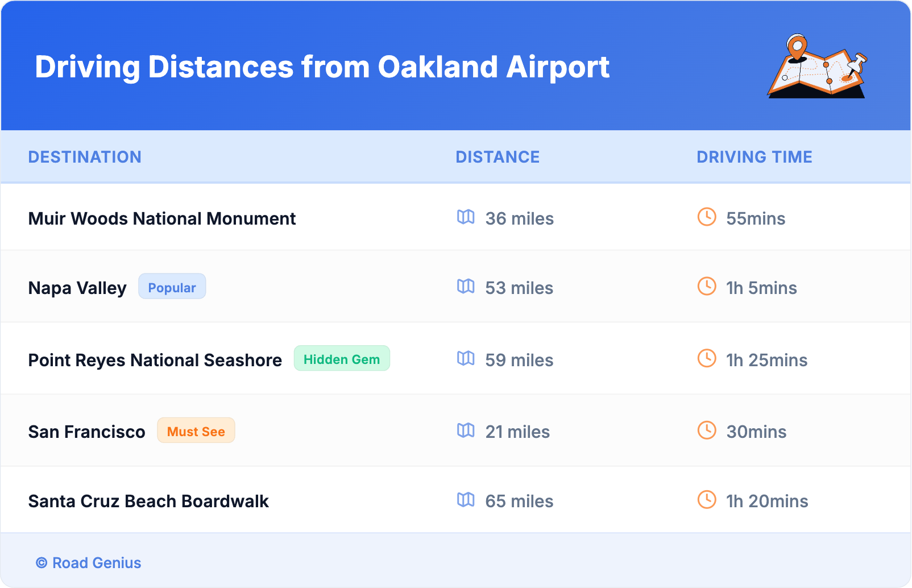Viewport: 912px width, 588px height.
Task: Select the Hidden Gem badge
Action: (x=342, y=359)
